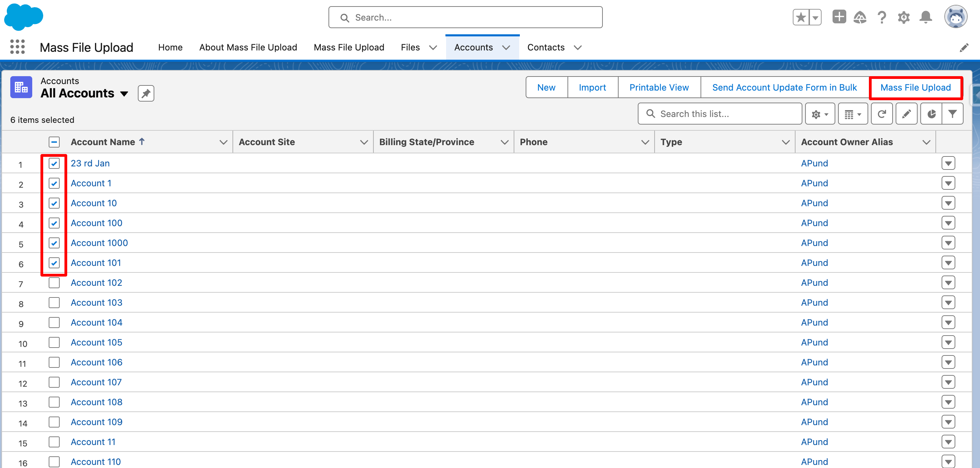Pin the All Accounts list view
980x468 pixels.
[146, 93]
